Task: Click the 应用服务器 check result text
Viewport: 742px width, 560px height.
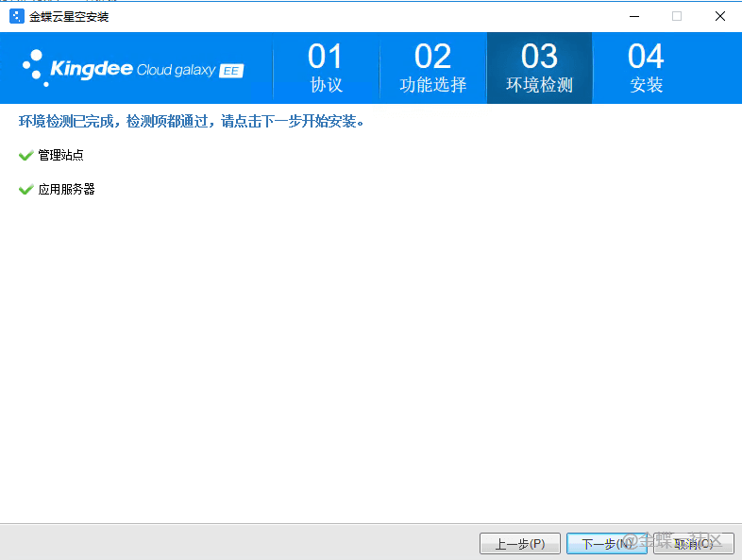Action: (66, 190)
